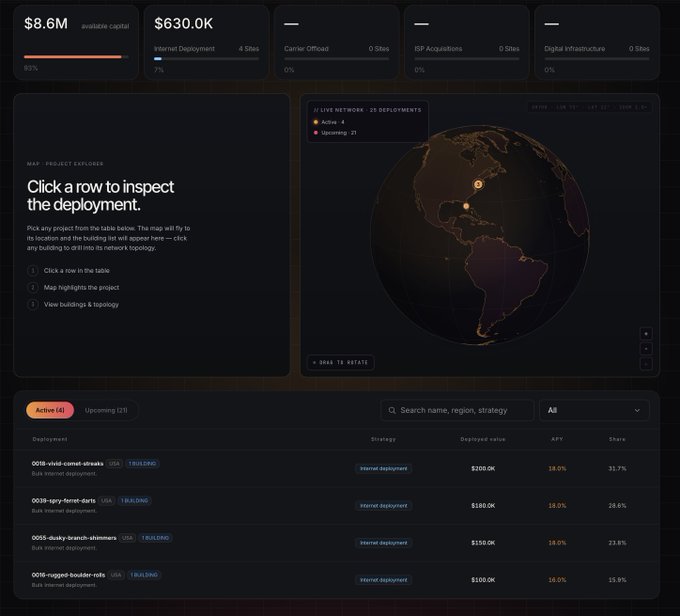Click the Internet deployment tag in the $150.0K row
Viewport: 680px width, 616px height.
pyautogui.click(x=383, y=543)
